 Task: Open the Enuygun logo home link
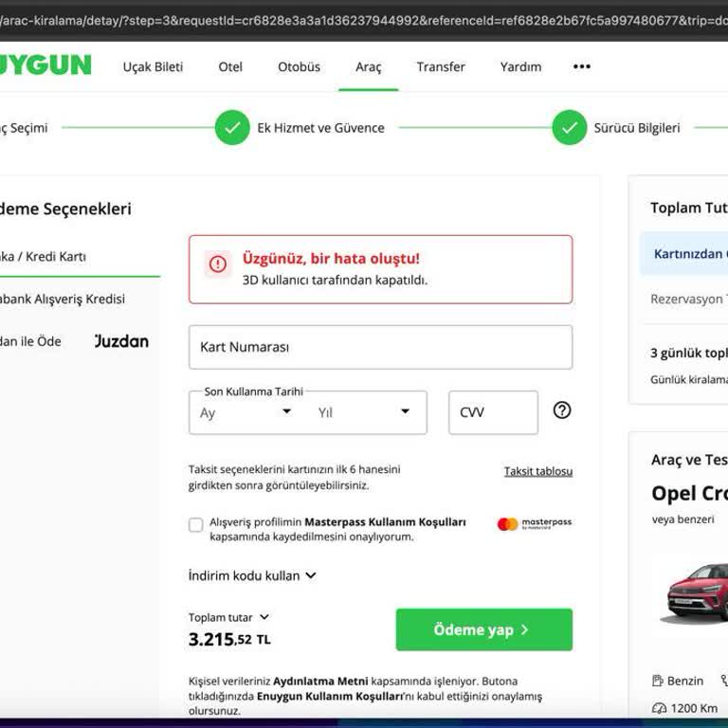pyautogui.click(x=45, y=65)
